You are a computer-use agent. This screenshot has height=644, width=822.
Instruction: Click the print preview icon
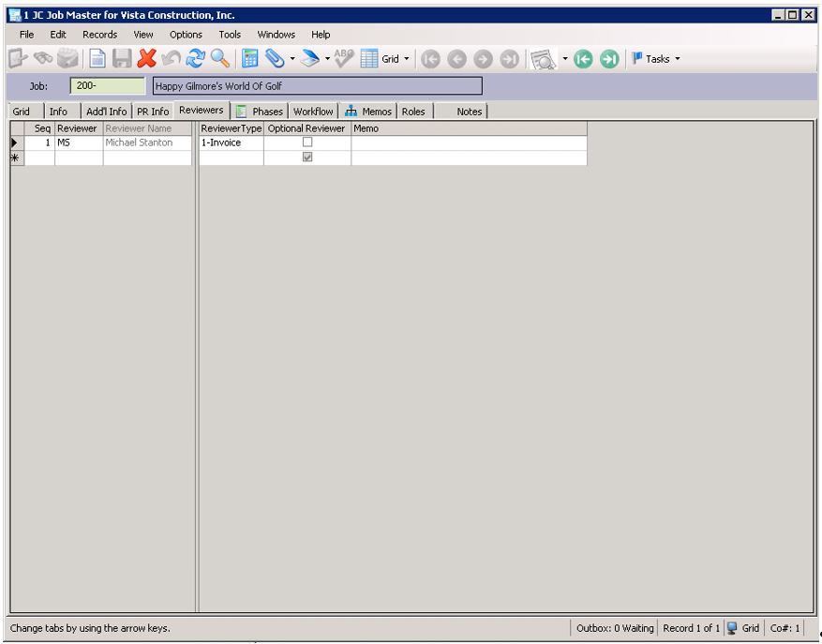coord(543,59)
